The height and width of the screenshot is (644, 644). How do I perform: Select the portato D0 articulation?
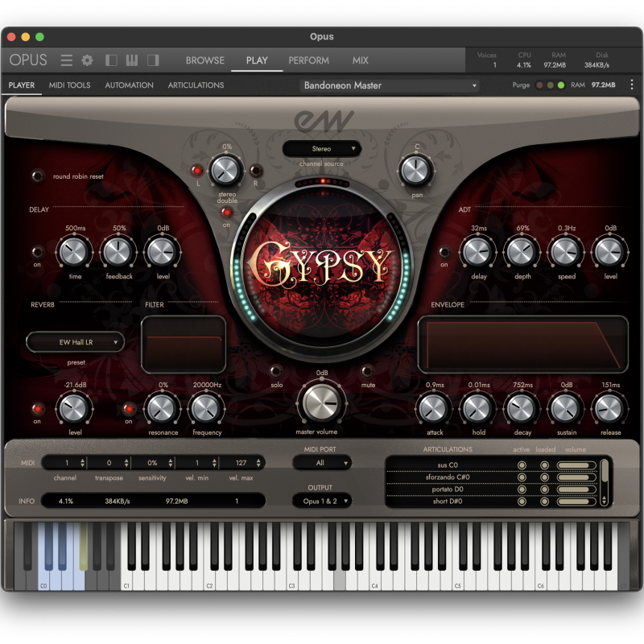448,489
